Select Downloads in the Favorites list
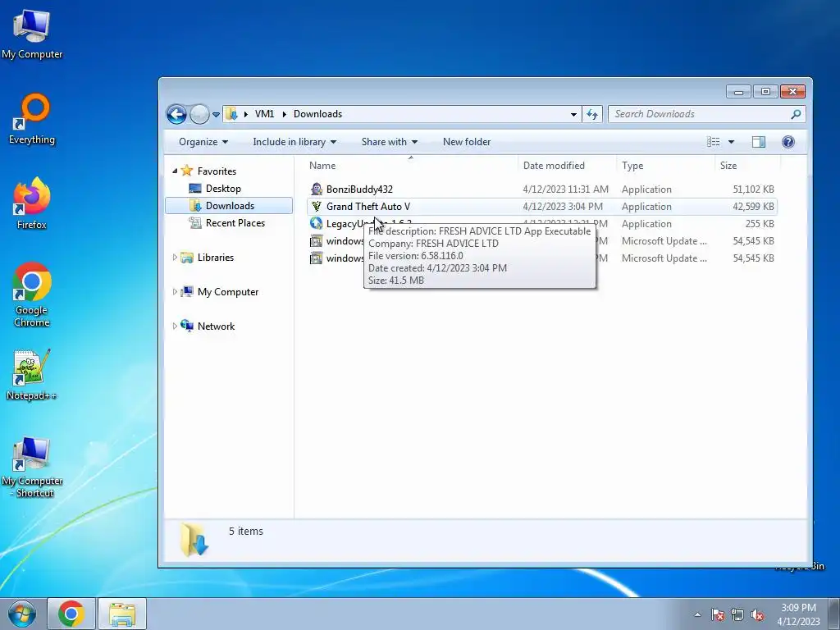840x630 pixels. [x=230, y=206]
